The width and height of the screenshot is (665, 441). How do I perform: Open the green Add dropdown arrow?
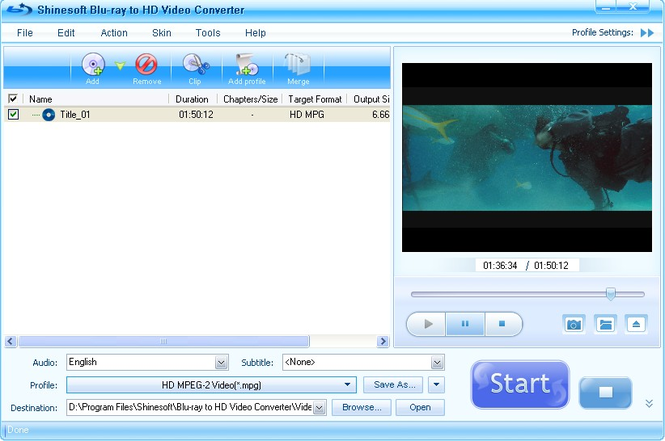coord(120,66)
